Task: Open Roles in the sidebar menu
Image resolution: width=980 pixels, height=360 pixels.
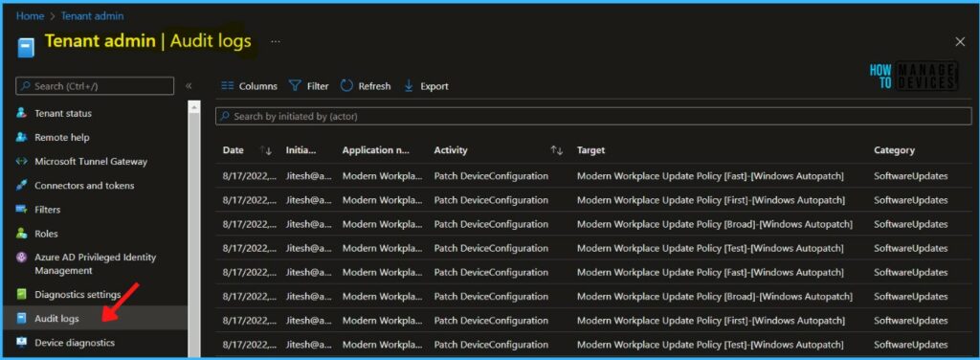Action: [46, 234]
